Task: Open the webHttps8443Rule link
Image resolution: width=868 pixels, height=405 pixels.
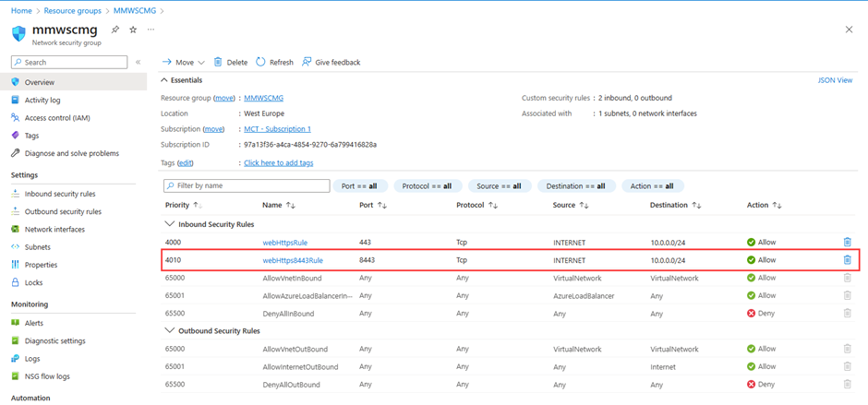Action: click(293, 260)
